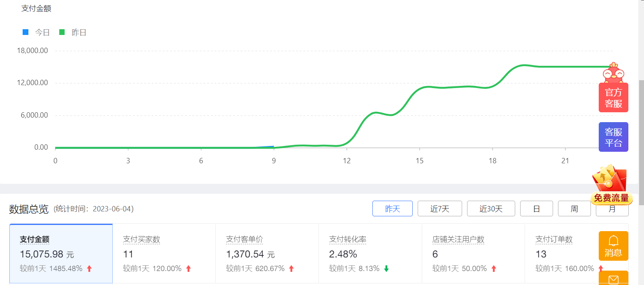Screen dimensions: 644x285
Task: Select the 店铺关注用户数 metric card
Action: click(473, 254)
